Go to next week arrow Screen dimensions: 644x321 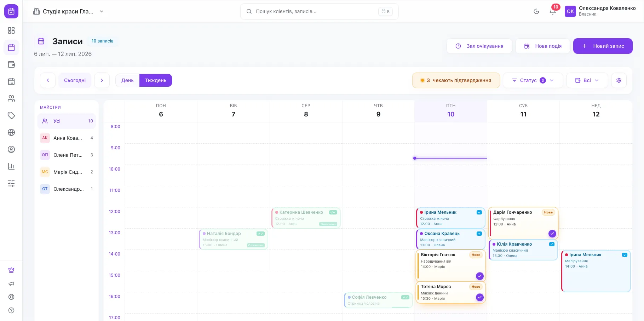(102, 80)
